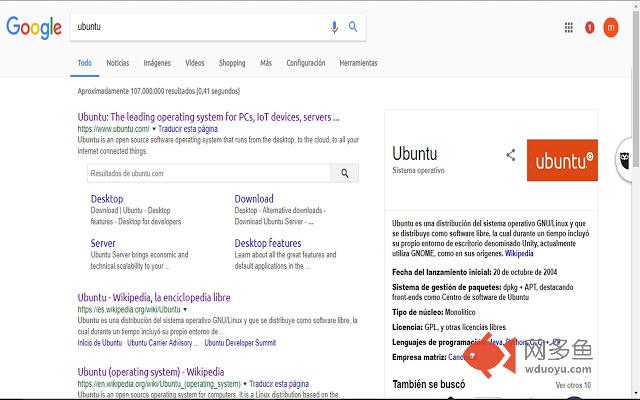Open "Ubuntu: The leading operating system" result

(208, 117)
